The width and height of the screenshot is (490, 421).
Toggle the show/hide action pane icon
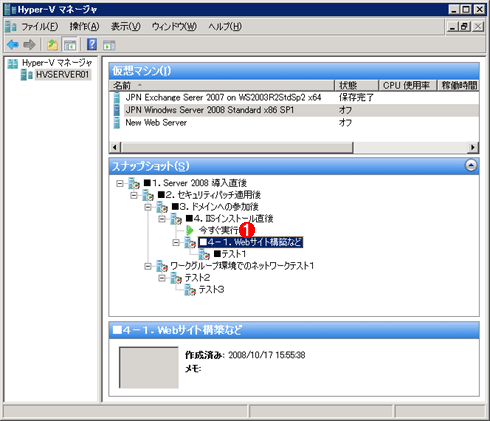pos(109,45)
